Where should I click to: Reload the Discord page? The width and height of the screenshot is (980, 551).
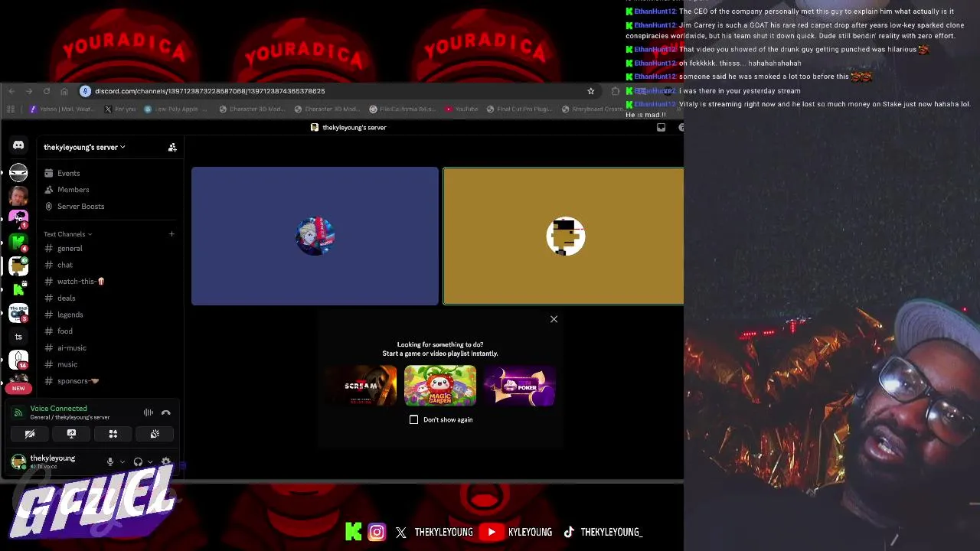[47, 91]
